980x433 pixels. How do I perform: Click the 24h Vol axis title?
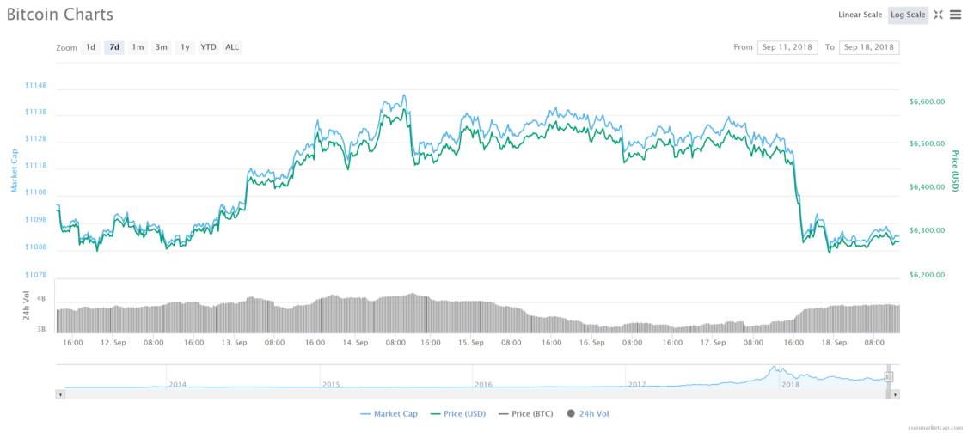pos(27,307)
